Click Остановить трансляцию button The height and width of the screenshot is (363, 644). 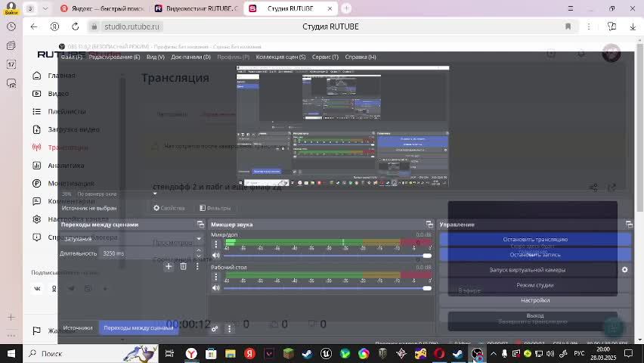pos(535,239)
